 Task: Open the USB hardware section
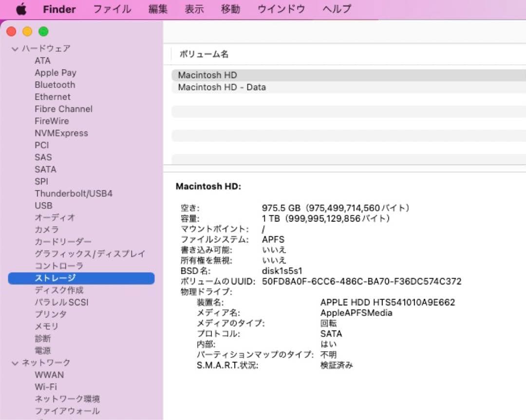43,205
